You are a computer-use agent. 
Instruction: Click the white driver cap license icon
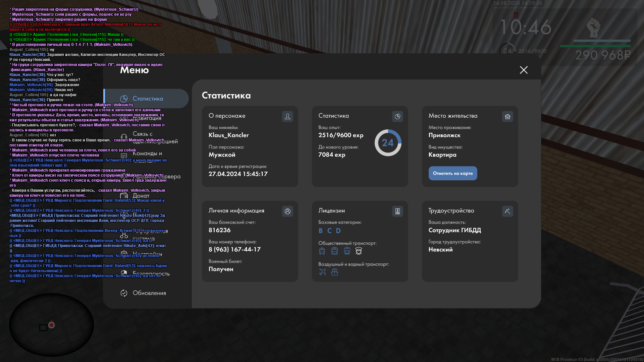[x=359, y=251]
